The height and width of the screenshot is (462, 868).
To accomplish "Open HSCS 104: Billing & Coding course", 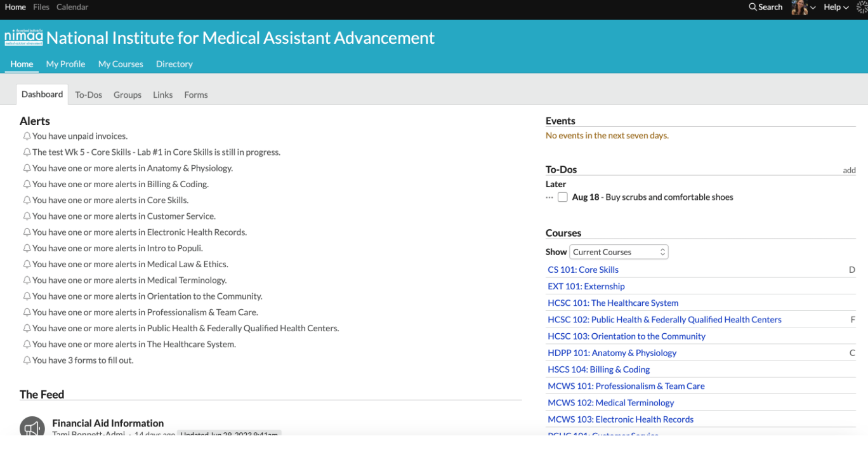I will 599,369.
